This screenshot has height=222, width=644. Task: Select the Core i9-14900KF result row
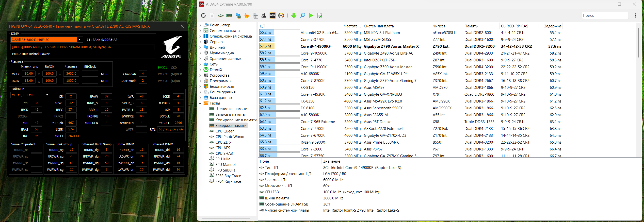tap(410, 46)
